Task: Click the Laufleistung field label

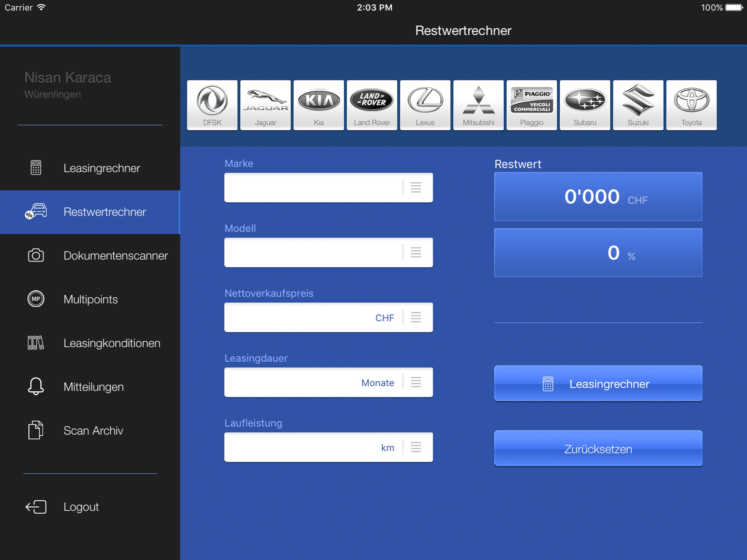Action: 253,423
